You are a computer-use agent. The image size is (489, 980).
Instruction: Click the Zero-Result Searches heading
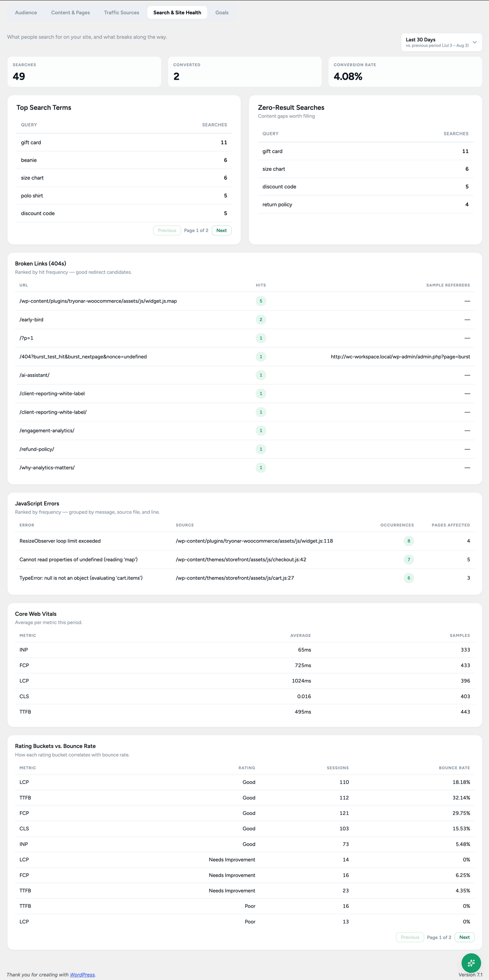[x=291, y=108]
